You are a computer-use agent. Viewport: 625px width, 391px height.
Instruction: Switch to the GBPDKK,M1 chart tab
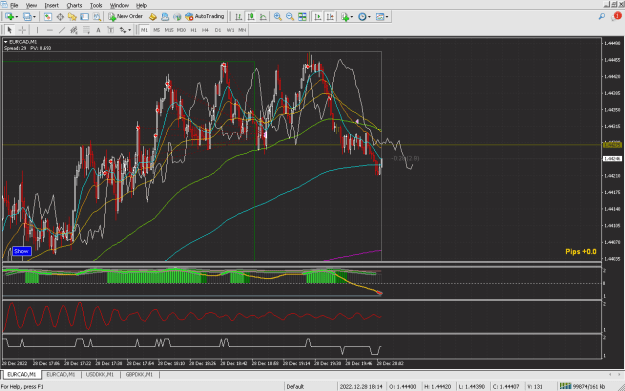click(x=139, y=375)
